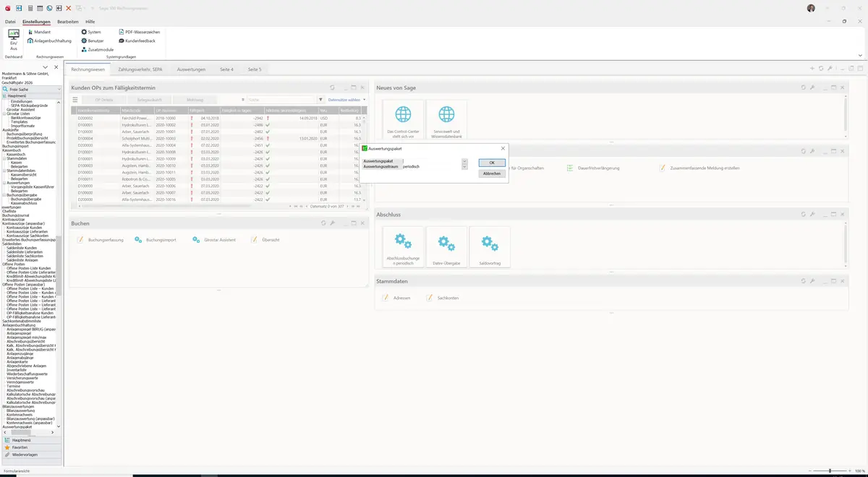Open the Datei menu

point(10,22)
